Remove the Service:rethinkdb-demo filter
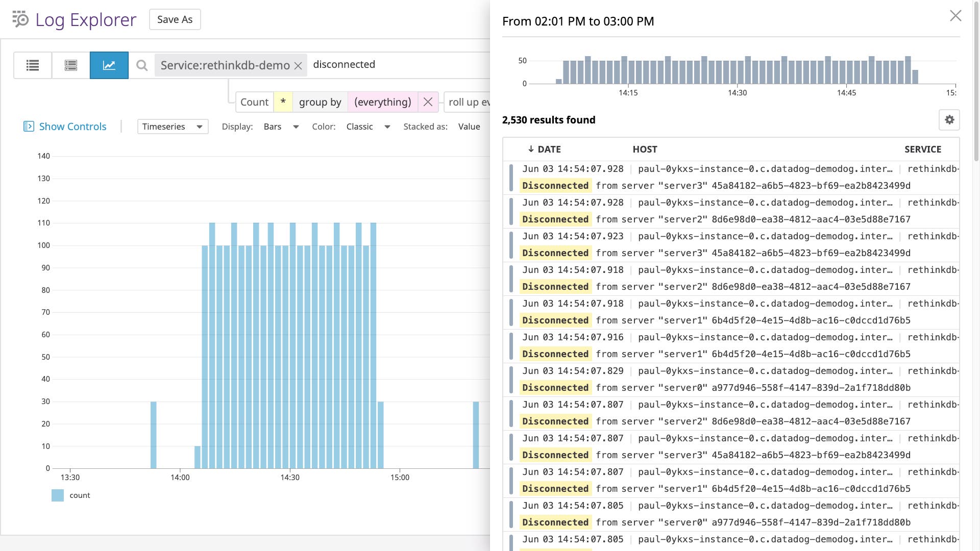This screenshot has width=980, height=551. (299, 65)
